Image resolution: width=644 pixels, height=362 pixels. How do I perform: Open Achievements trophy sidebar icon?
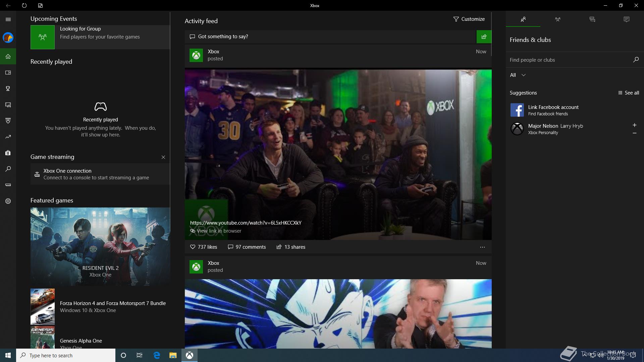(x=8, y=88)
